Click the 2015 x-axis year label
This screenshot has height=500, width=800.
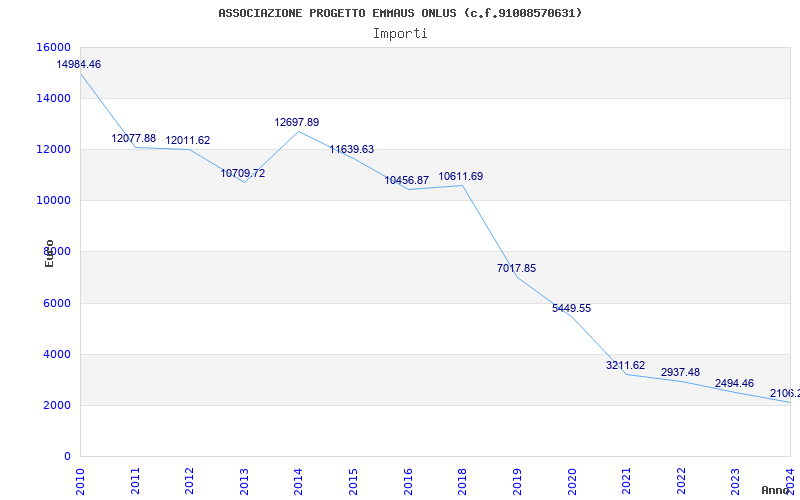click(x=353, y=481)
